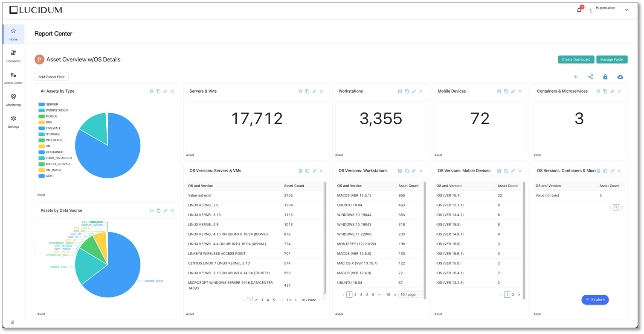Remove the Workstations card
The width and height of the screenshot is (644, 334).
click(x=421, y=91)
